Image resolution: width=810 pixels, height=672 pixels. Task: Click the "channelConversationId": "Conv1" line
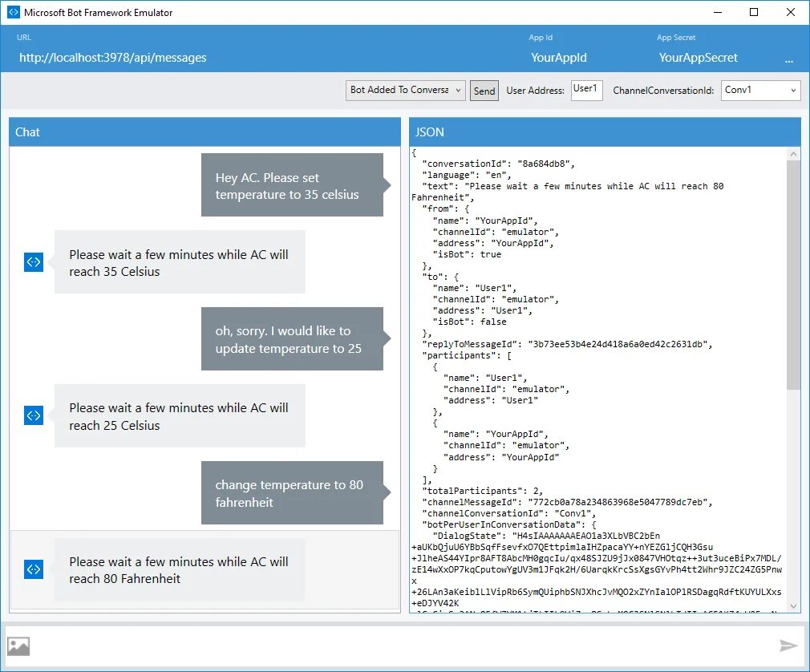(x=508, y=513)
